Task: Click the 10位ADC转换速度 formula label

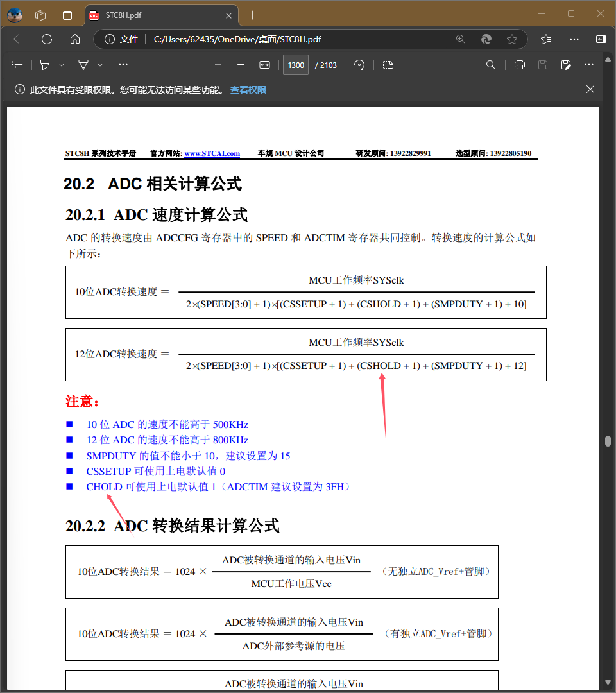Action: coord(116,292)
